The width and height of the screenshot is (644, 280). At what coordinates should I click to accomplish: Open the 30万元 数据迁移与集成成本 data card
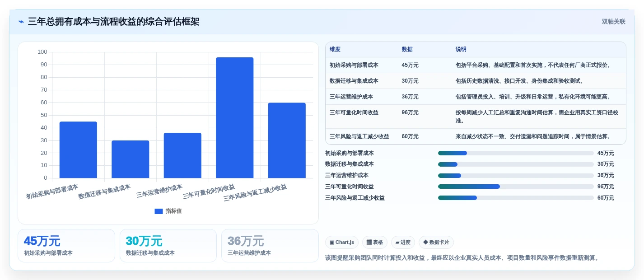168,246
